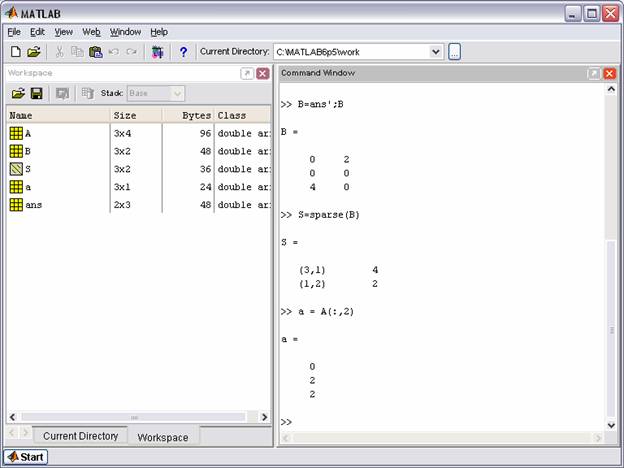Save workspace floppy disk icon

[x=37, y=94]
